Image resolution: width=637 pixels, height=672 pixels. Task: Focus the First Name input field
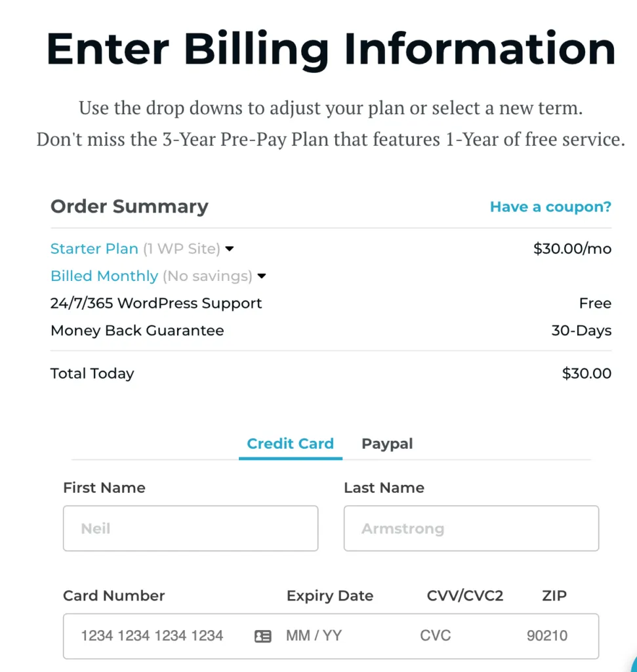click(190, 528)
